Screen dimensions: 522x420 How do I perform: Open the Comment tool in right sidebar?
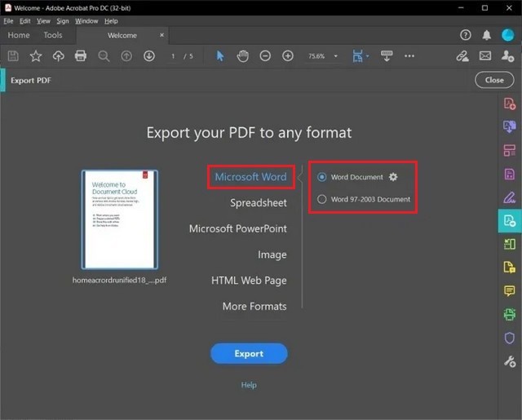click(509, 291)
